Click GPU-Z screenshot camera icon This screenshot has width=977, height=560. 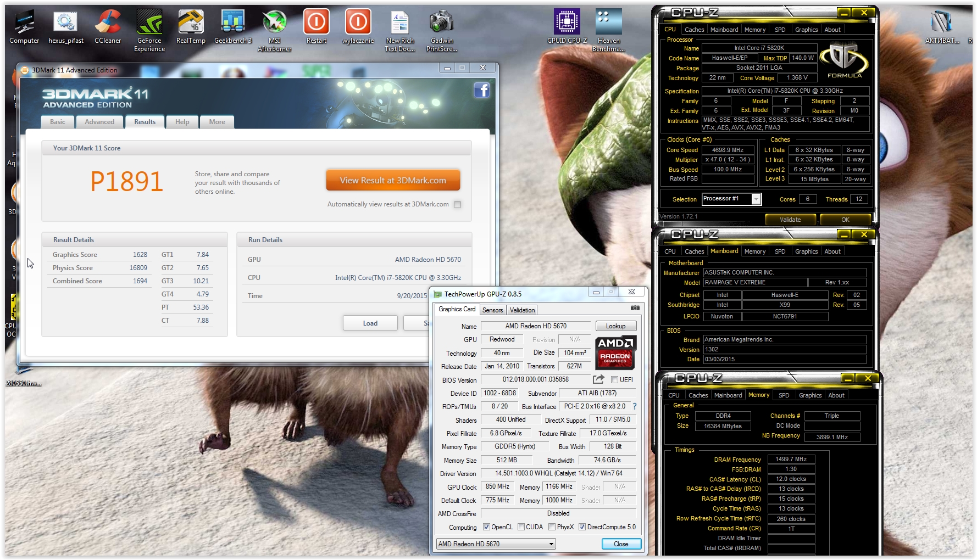[x=635, y=308]
